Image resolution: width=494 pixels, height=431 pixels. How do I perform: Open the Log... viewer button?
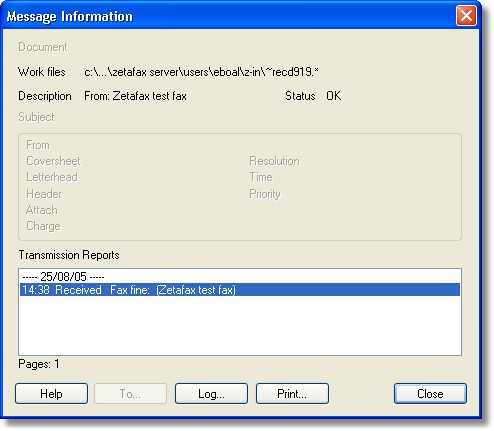[211, 394]
